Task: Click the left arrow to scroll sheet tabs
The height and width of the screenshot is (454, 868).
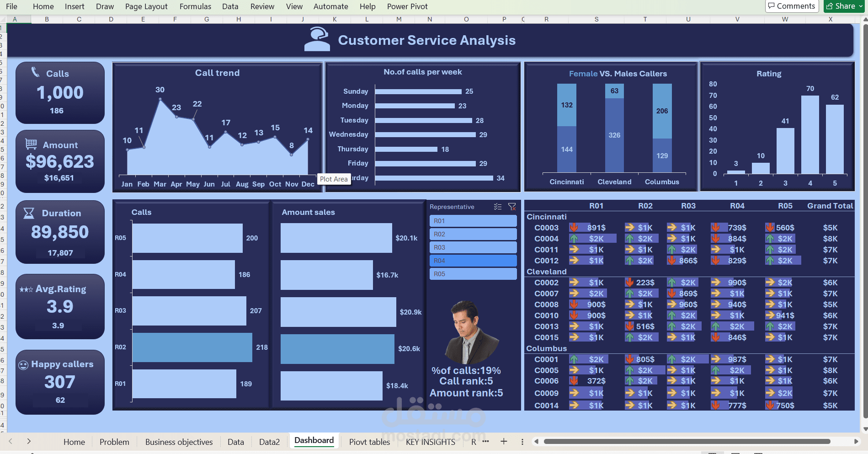Action: (x=10, y=442)
